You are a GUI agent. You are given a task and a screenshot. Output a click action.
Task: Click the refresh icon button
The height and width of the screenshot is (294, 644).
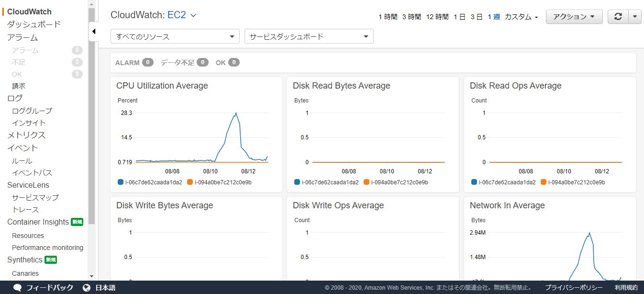618,16
